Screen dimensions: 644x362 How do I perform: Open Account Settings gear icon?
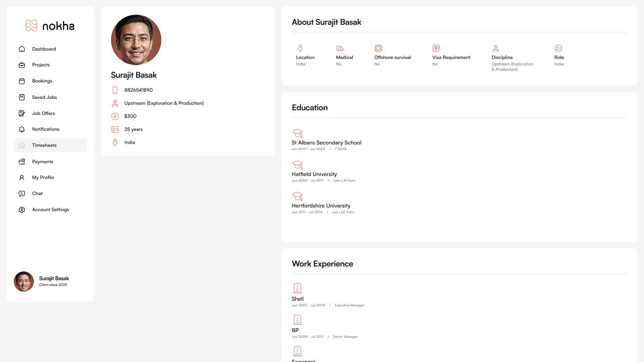pyautogui.click(x=21, y=209)
